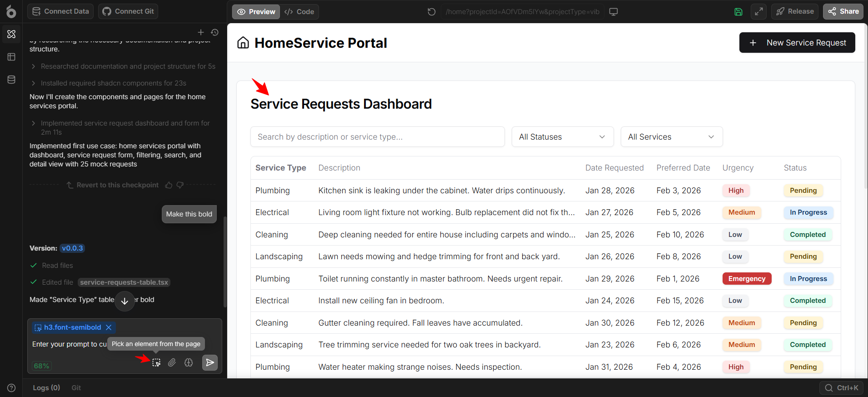Click the Description column header
This screenshot has width=868, height=397.
click(x=339, y=168)
